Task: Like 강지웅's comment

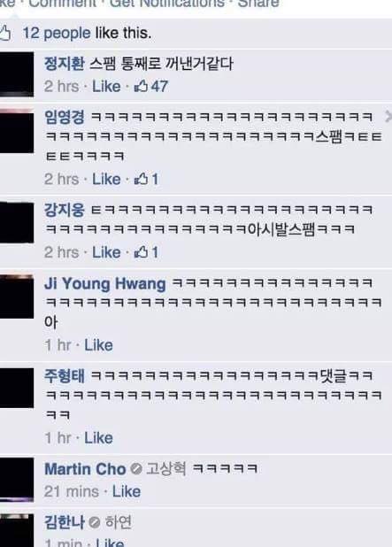Action: 106,252
